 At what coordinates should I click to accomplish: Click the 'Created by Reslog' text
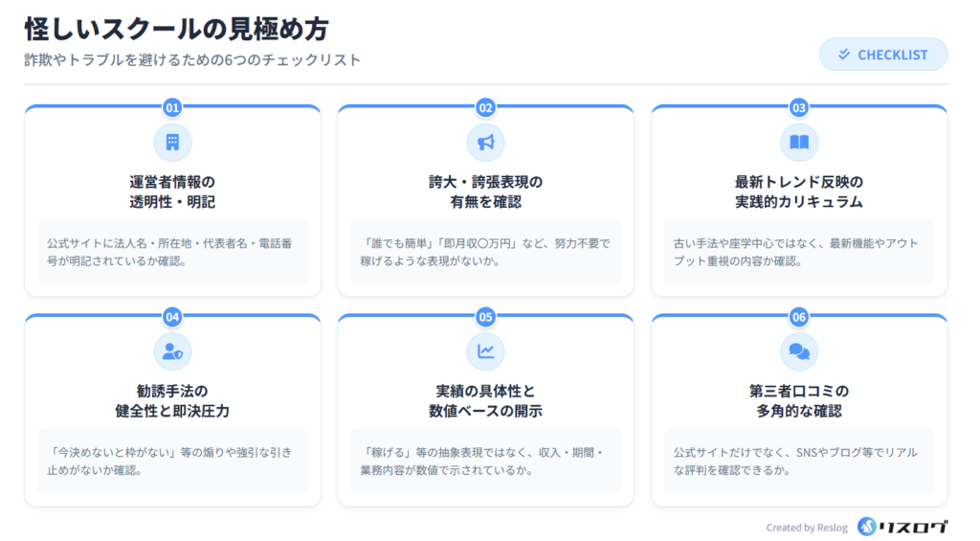pyautogui.click(x=807, y=528)
